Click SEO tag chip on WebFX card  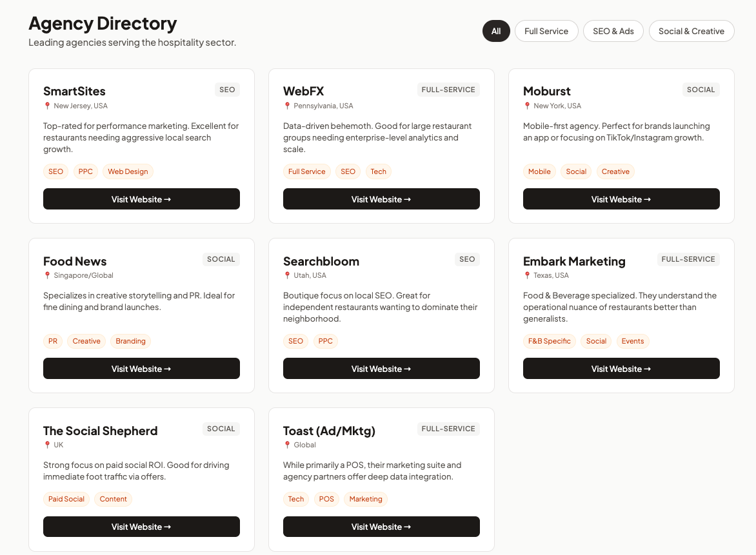[348, 171]
